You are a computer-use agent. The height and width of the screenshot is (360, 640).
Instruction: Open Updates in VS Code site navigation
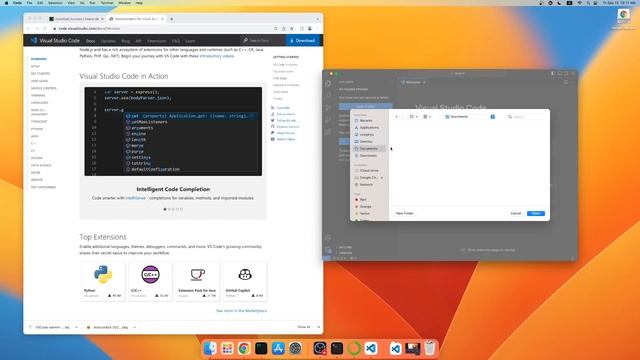[x=108, y=41]
